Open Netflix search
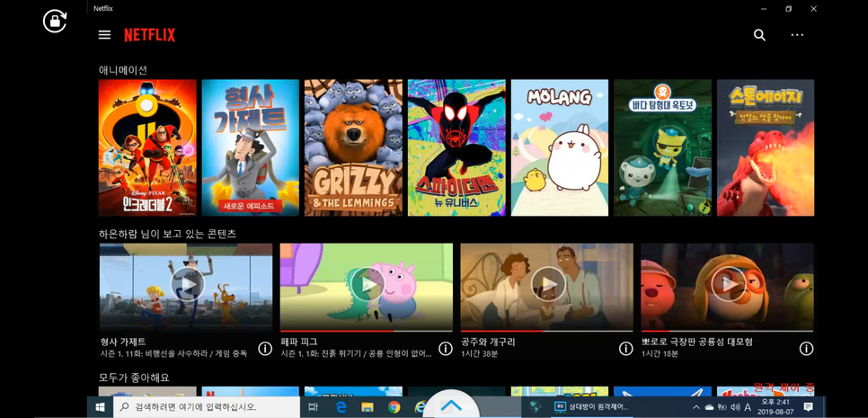The height and width of the screenshot is (418, 868). pos(759,35)
